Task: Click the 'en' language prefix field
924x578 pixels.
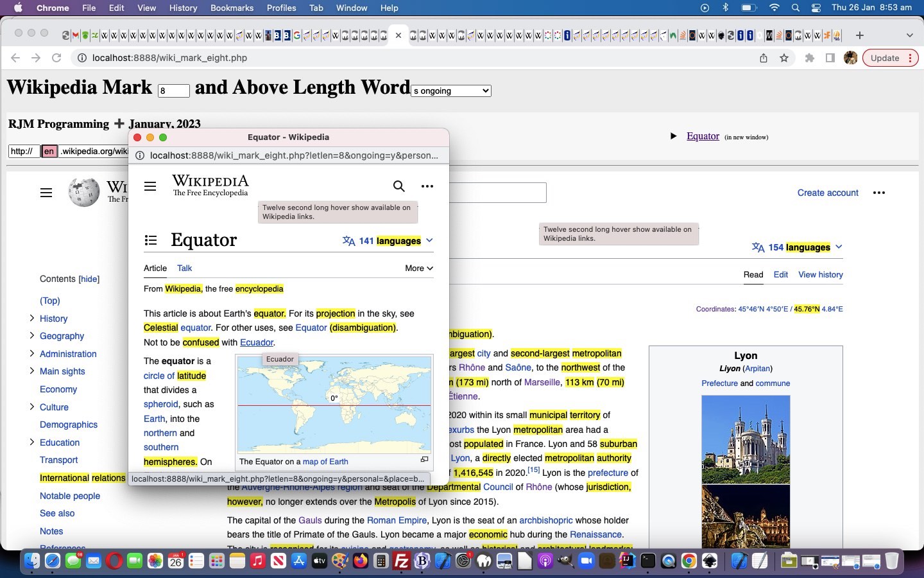Action: [49, 151]
